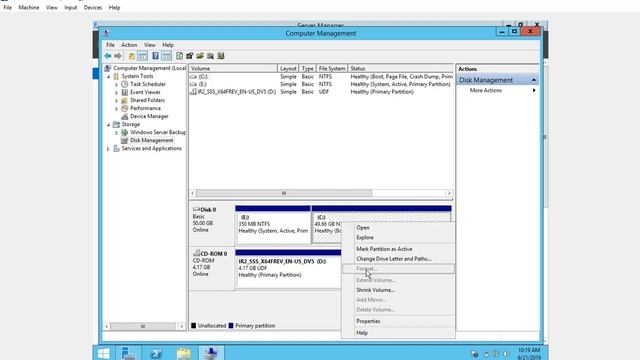Choose Open from the context menu
Viewport: 640px width, 360px height.
[398, 228]
